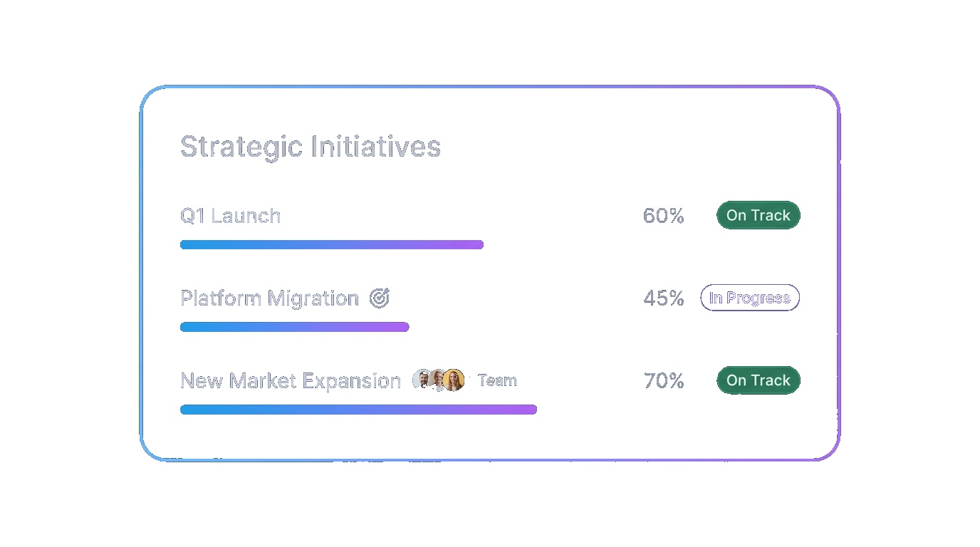Click the 45% value for Platform Migration

(x=663, y=298)
